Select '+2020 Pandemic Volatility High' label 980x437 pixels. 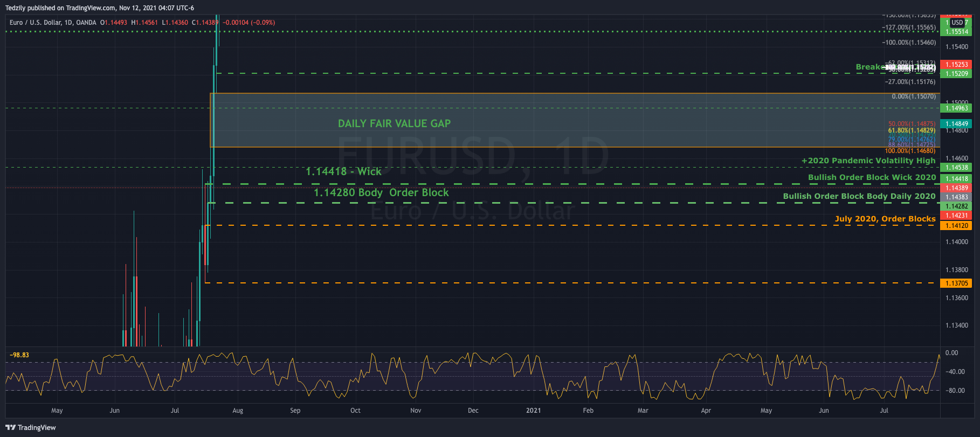(868, 161)
